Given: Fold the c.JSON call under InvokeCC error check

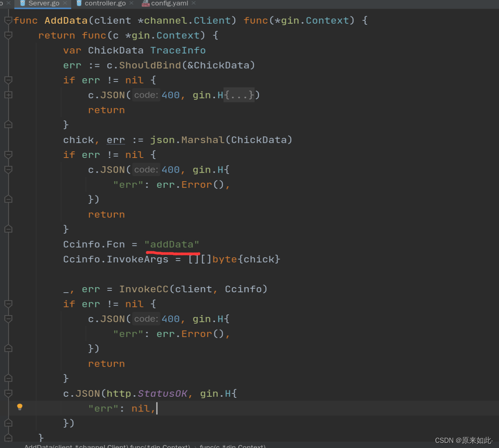Looking at the screenshot, I should point(8,319).
